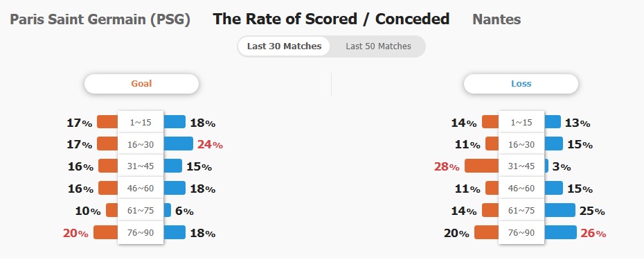Click the Goal 16~30 minute interval label
The width and height of the screenshot is (644, 269).
(x=141, y=144)
